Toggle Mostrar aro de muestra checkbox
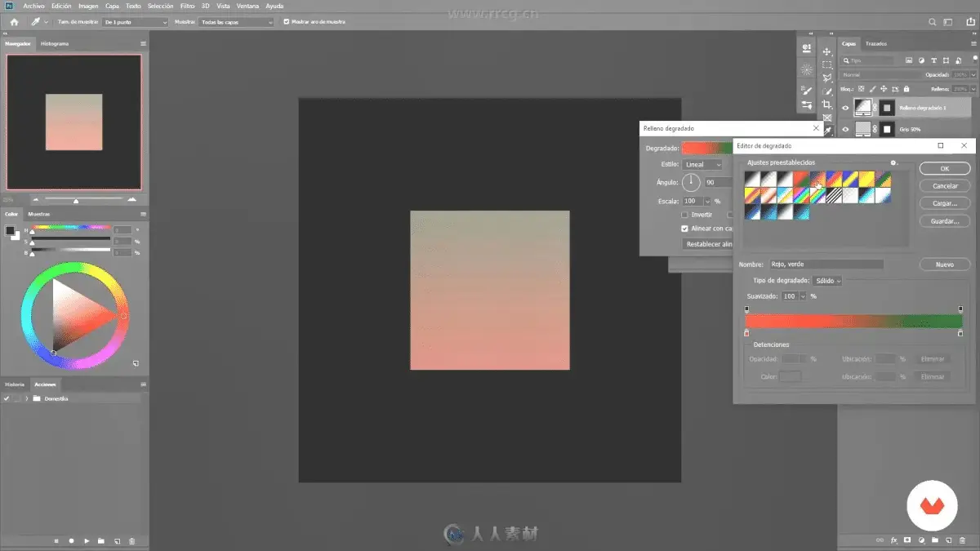 [286, 22]
